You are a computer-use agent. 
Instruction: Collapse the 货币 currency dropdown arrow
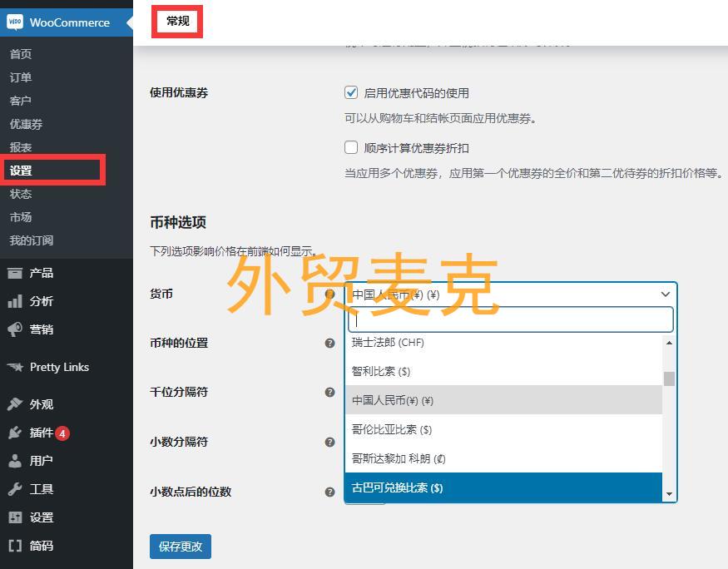pos(666,294)
